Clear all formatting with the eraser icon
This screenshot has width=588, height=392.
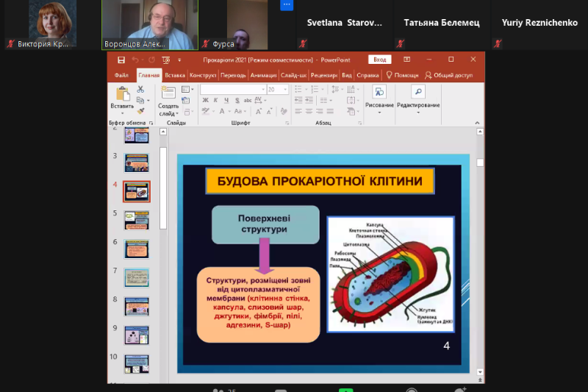pyautogui.click(x=284, y=111)
